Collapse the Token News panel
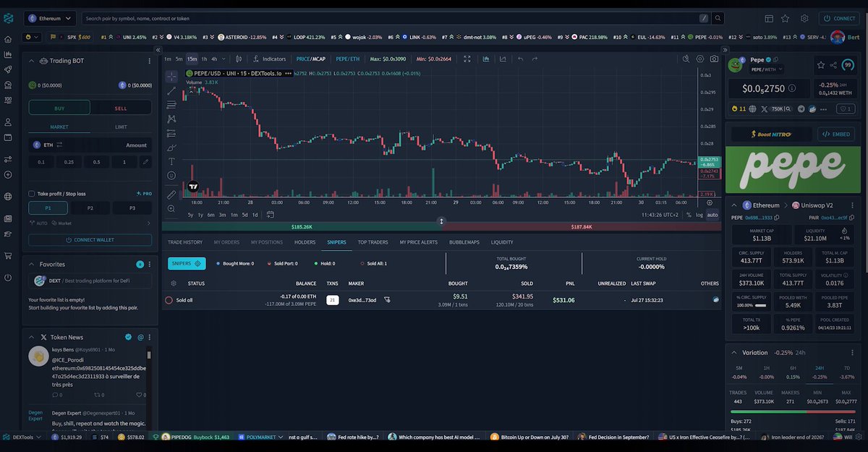This screenshot has width=868, height=452. tap(31, 337)
